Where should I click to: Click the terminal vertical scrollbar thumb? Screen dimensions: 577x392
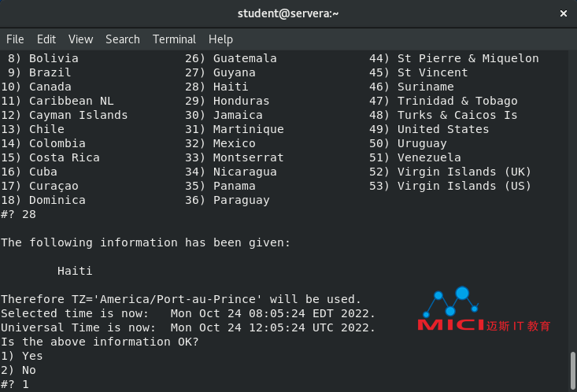pos(572,371)
